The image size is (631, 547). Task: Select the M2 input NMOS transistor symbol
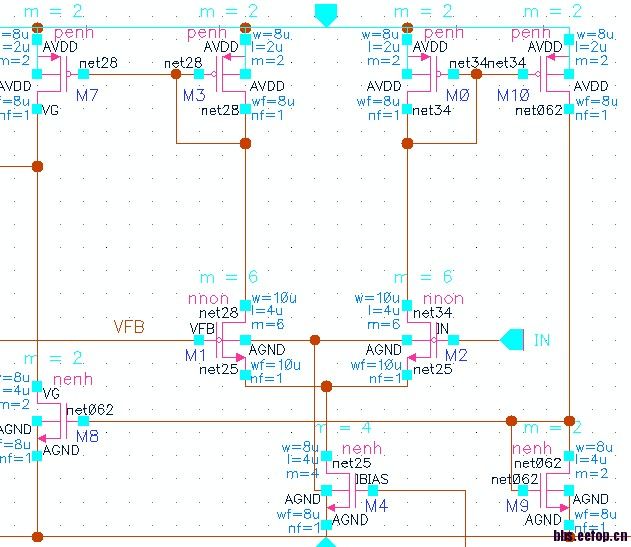(x=430, y=340)
